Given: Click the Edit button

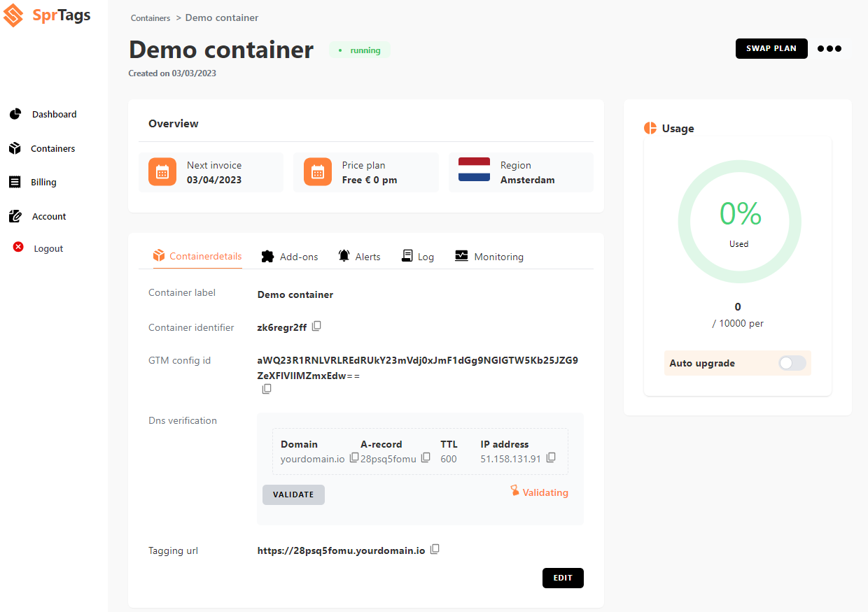Looking at the screenshot, I should click(x=563, y=578).
